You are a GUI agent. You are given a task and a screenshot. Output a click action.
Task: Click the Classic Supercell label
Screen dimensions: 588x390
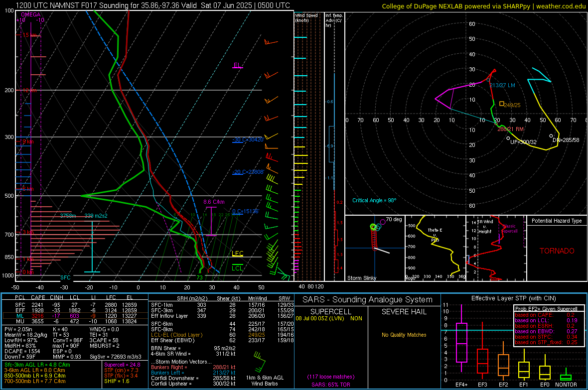click(x=509, y=229)
